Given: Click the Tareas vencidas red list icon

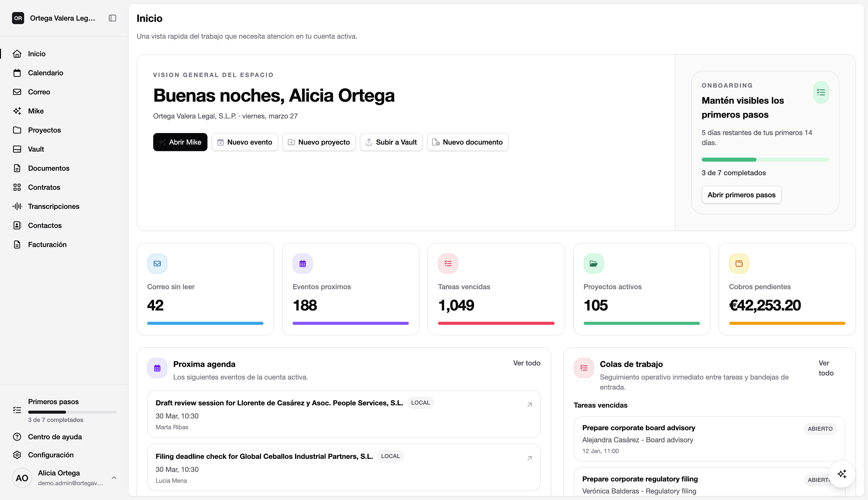Looking at the screenshot, I should click(x=448, y=264).
